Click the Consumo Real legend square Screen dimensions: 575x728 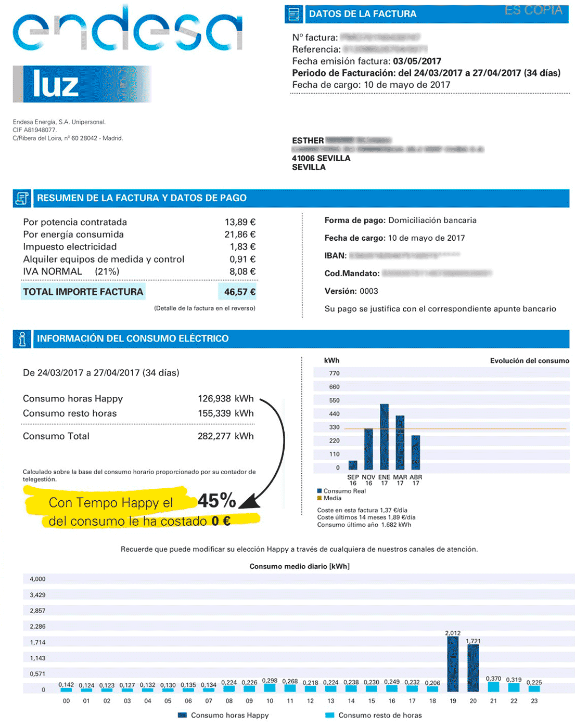coord(320,491)
